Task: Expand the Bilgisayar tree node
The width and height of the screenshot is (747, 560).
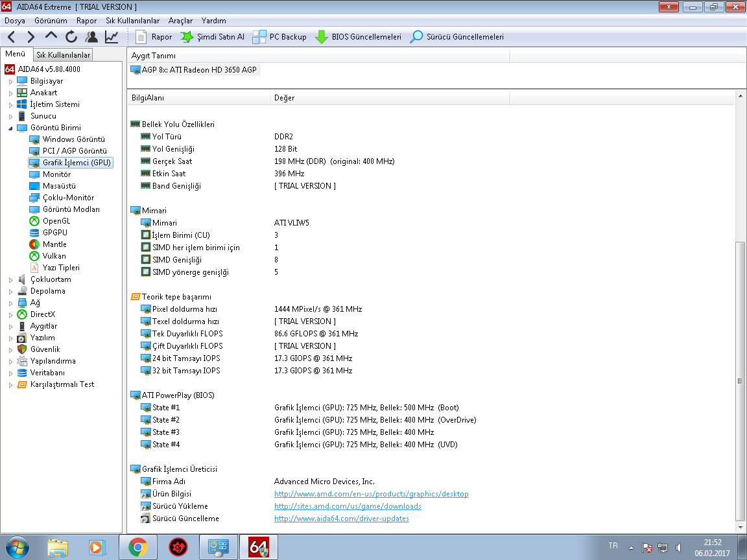Action: coord(10,82)
